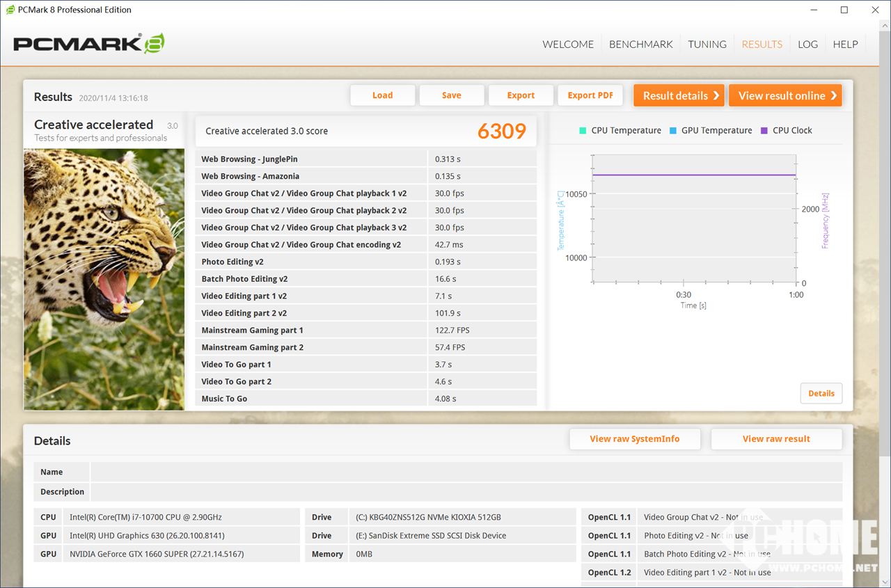The width and height of the screenshot is (891, 588).
Task: Toggle GPU Temperature legend marker
Action: pyautogui.click(x=672, y=131)
